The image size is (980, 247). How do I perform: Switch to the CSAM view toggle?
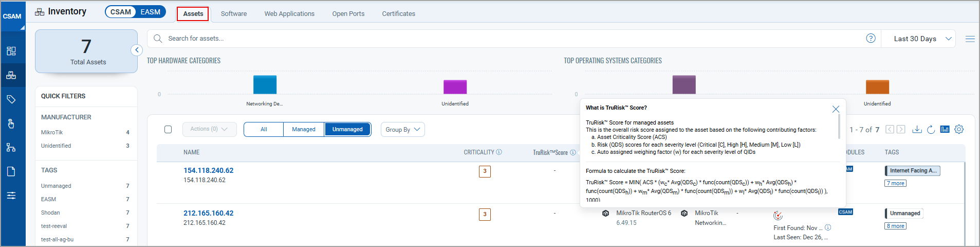pos(121,12)
